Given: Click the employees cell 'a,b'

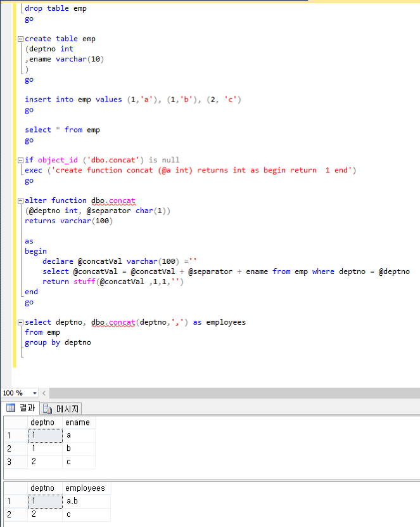Looking at the screenshot, I should click(86, 501).
